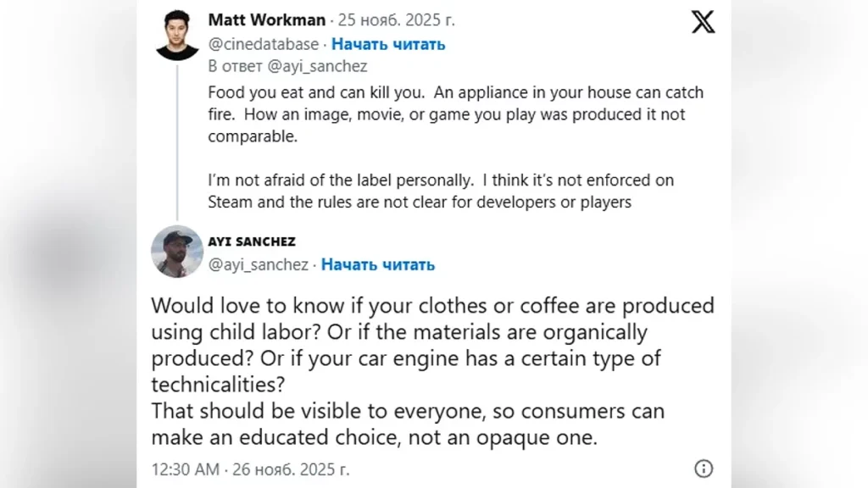Click the "Would love to know" tweet text
The image size is (868, 488).
click(432, 344)
